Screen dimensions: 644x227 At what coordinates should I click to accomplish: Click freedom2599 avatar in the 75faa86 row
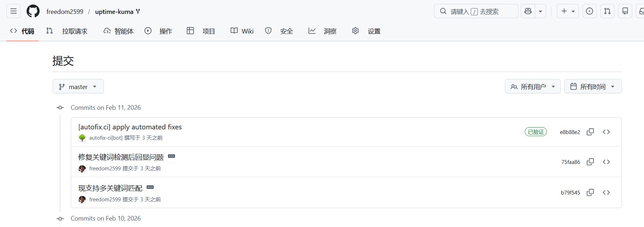pyautogui.click(x=82, y=169)
